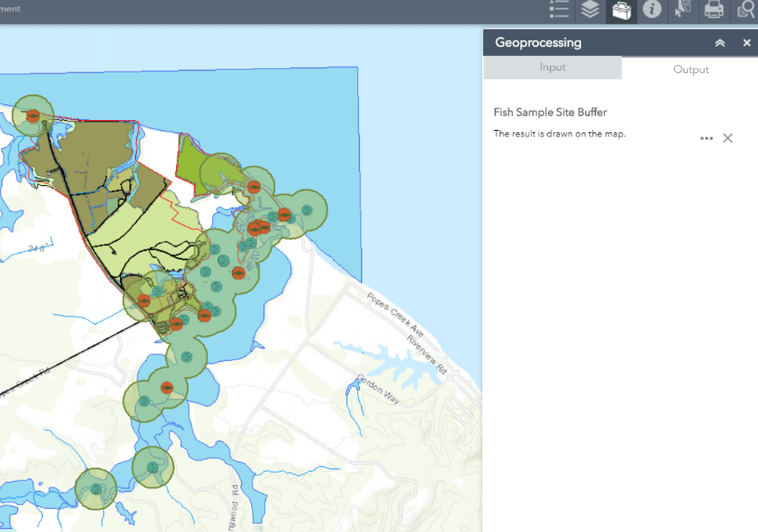Viewport: 758px width, 532px height.
Task: Click the Geoprocessing toolbox icon
Action: pos(621,11)
